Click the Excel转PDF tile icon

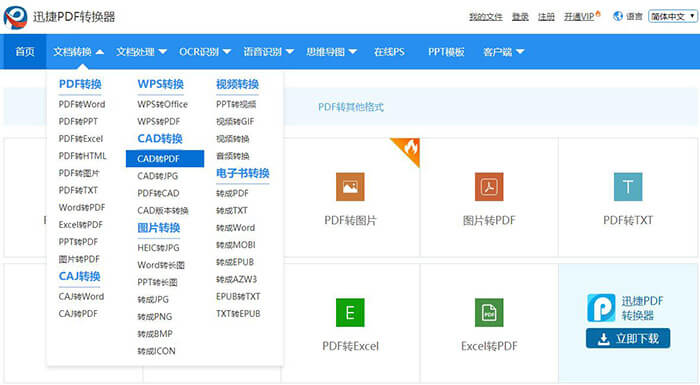point(489,312)
